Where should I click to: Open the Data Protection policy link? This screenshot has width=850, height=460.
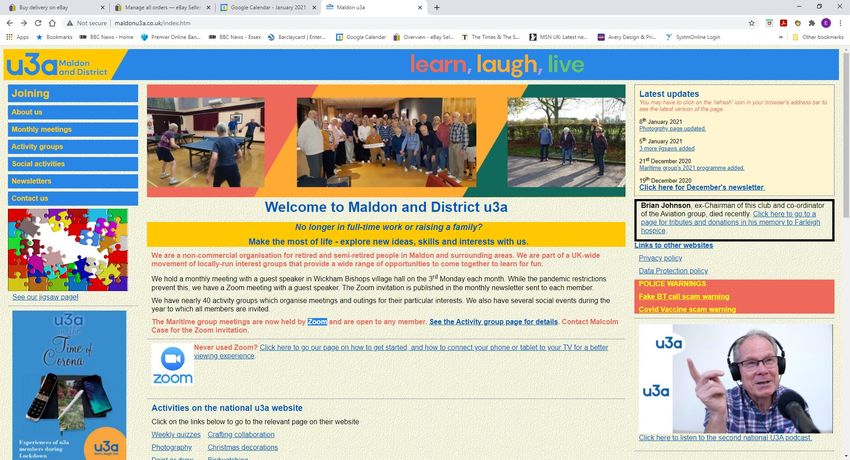coord(673,271)
